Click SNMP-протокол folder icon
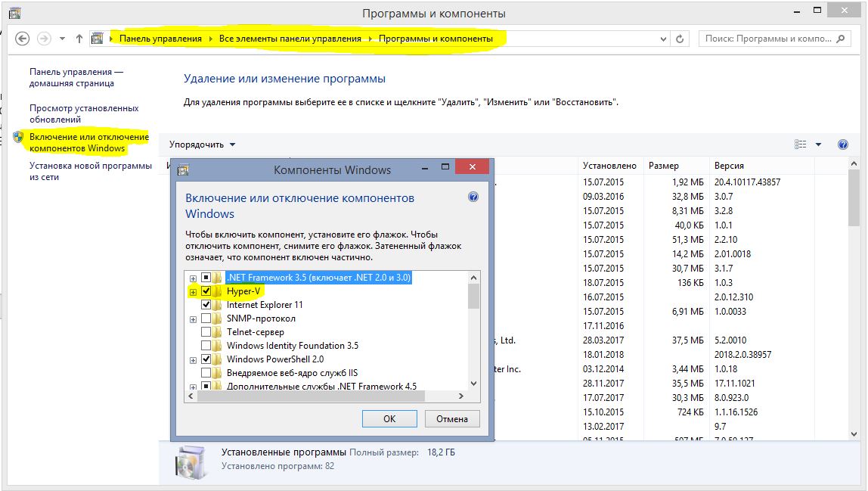Viewport: 868px width, 491px height. (x=218, y=318)
